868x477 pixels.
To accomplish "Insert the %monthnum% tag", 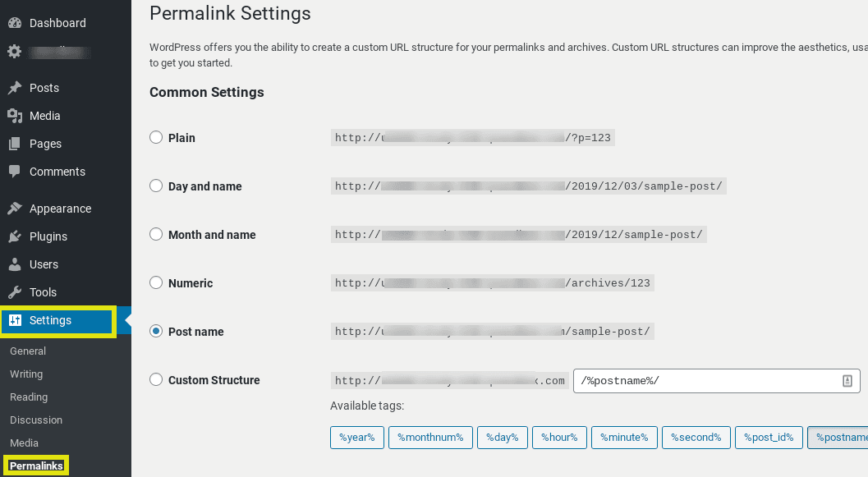I will 430,437.
